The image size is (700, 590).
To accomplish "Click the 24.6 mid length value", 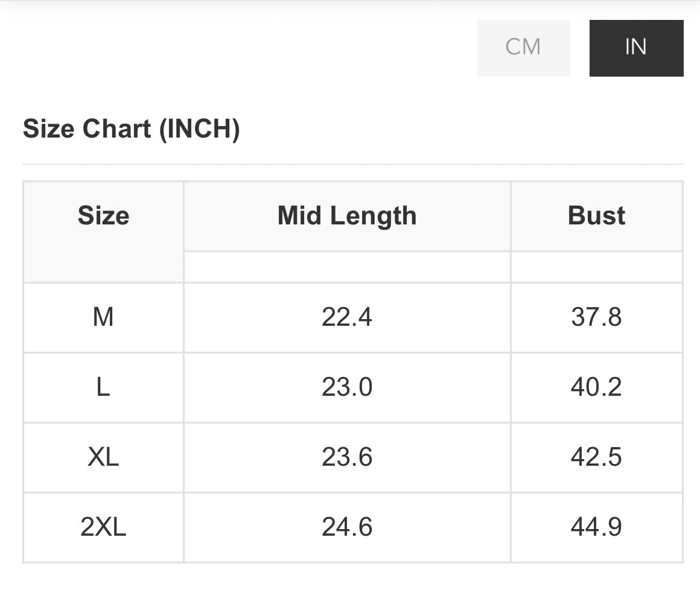I will pyautogui.click(x=347, y=527).
